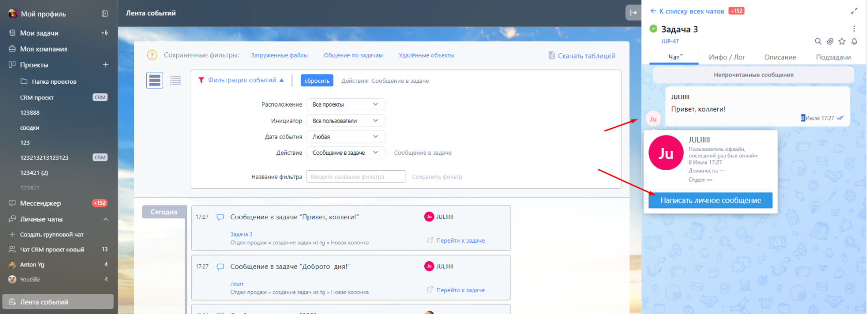Click the notification bell icon in chat header

pos(854,41)
